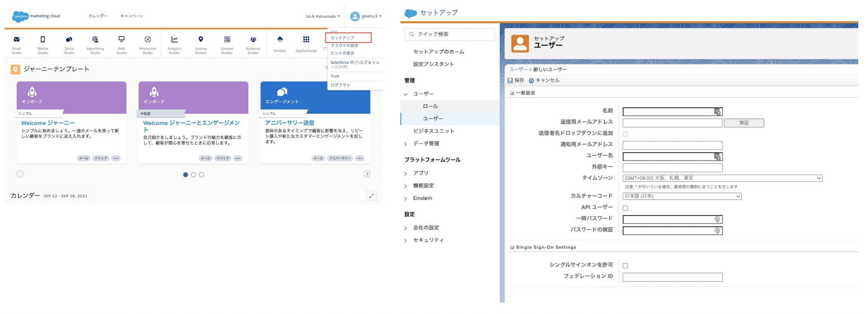Open Web Studio
Screen dimensions: 868x314
[121, 45]
